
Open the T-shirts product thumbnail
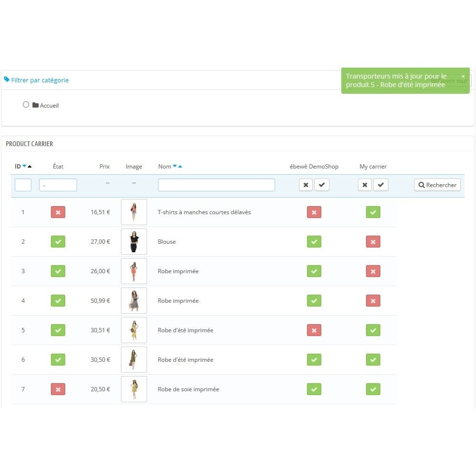134,212
